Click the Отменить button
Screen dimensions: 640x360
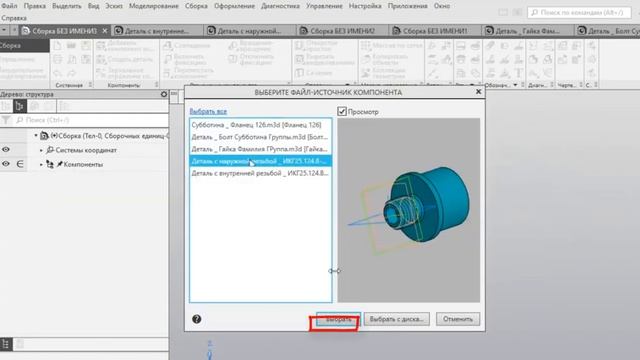(458, 319)
